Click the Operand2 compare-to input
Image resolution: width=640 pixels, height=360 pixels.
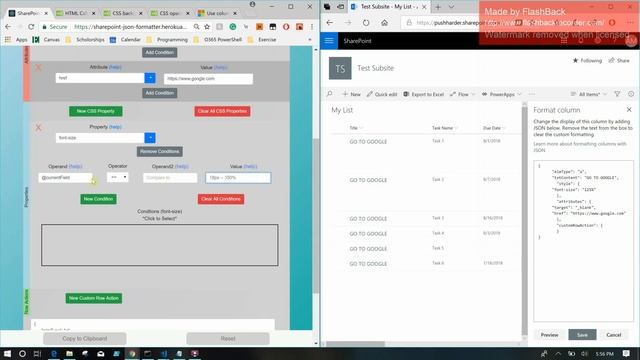click(170, 178)
